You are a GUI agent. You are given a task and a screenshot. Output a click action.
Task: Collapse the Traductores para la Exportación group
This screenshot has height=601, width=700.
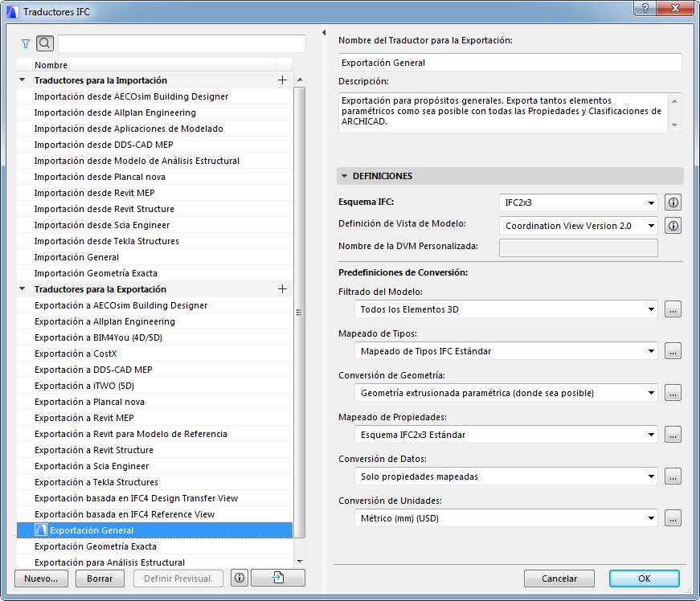[19, 288]
